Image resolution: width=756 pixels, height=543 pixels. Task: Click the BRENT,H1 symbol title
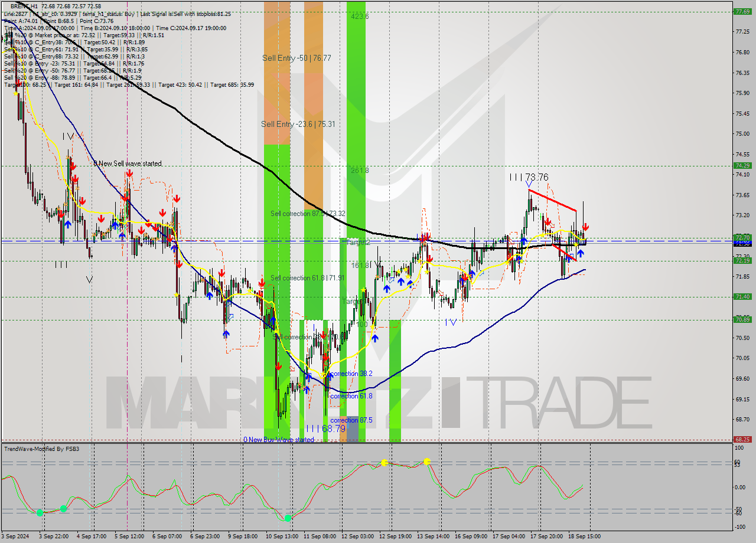coord(24,6)
